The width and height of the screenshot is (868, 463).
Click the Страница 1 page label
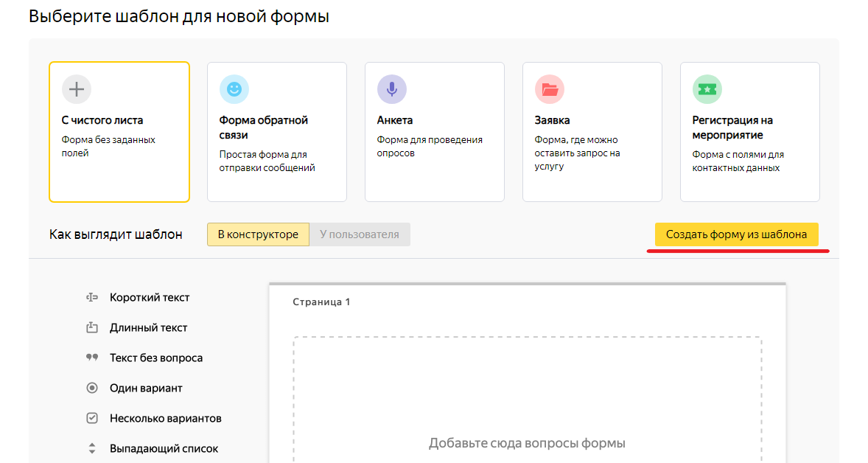point(321,302)
